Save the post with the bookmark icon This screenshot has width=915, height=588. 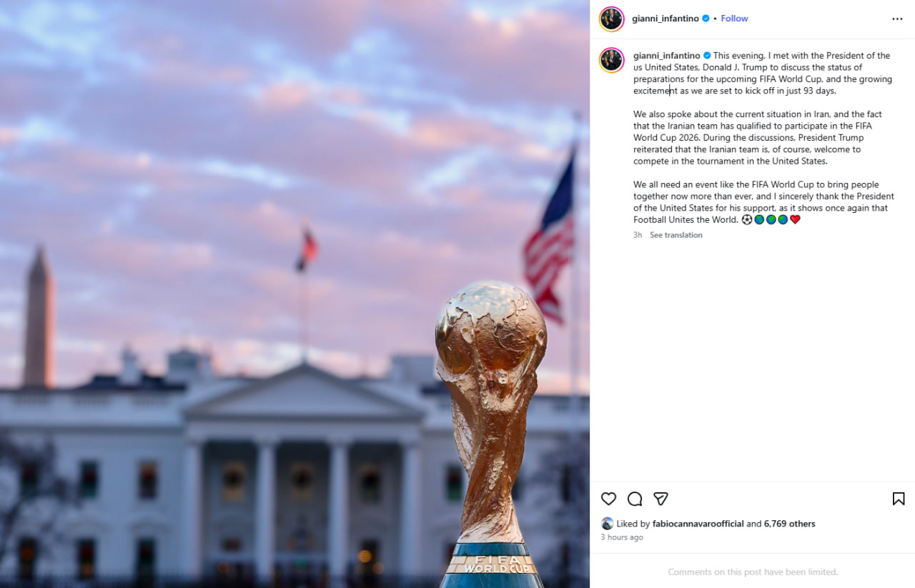tap(899, 499)
